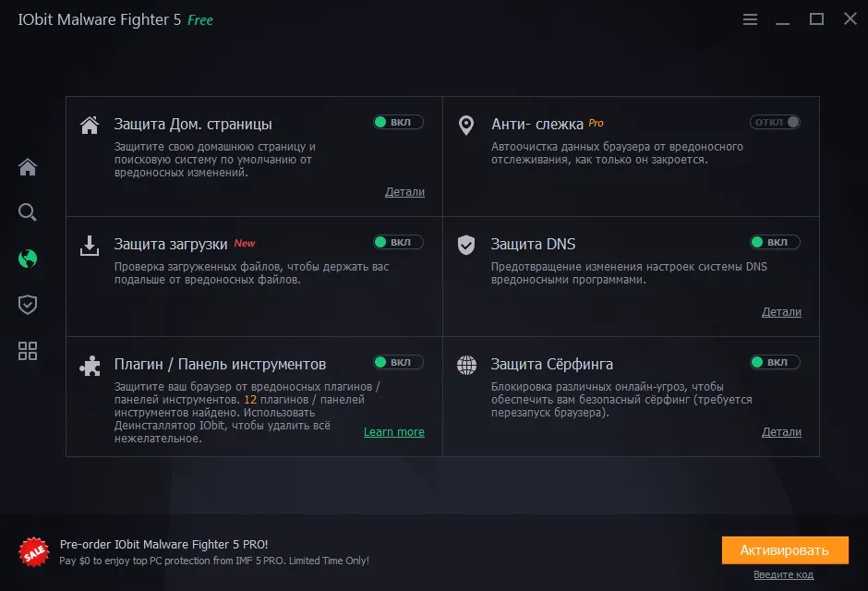Click the Активировать button
The width and height of the screenshot is (868, 591).
pyautogui.click(x=785, y=550)
